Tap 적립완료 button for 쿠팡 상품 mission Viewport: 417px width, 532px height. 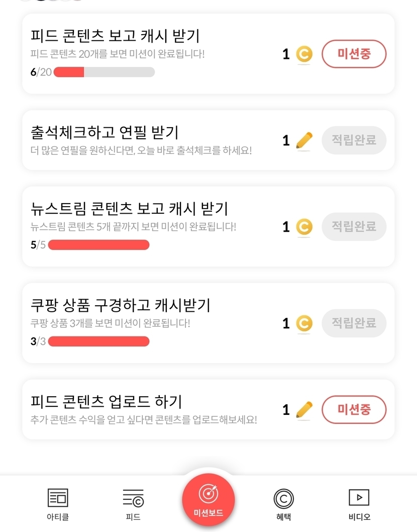tap(354, 323)
